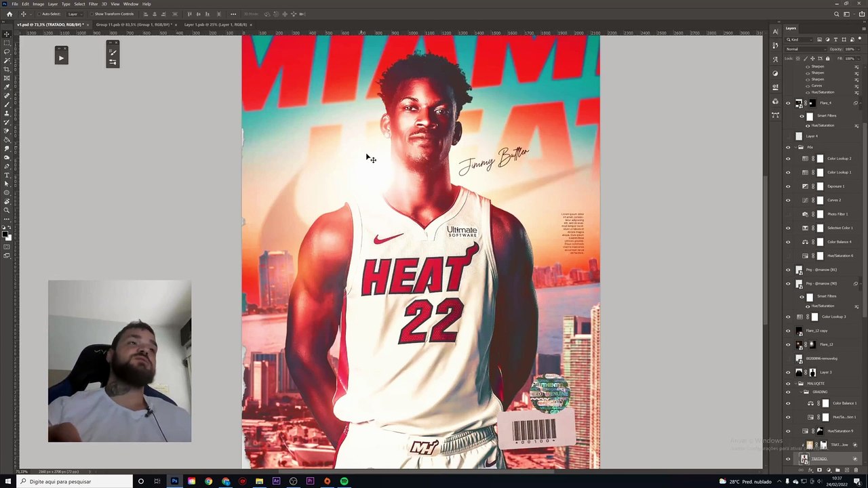The image size is (868, 488).
Task: Open the Opacity slider dropdown arrow
Action: click(857, 49)
